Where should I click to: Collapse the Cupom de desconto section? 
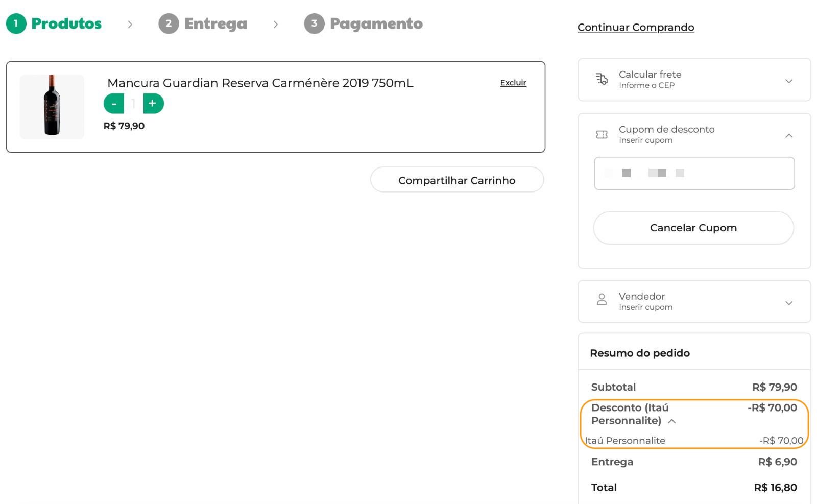(x=789, y=135)
